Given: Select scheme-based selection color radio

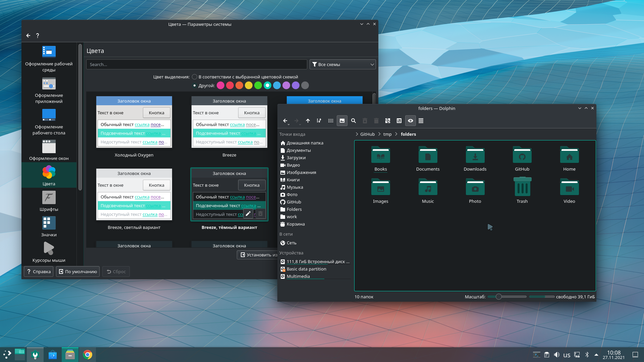Looking at the screenshot, I should tap(195, 77).
